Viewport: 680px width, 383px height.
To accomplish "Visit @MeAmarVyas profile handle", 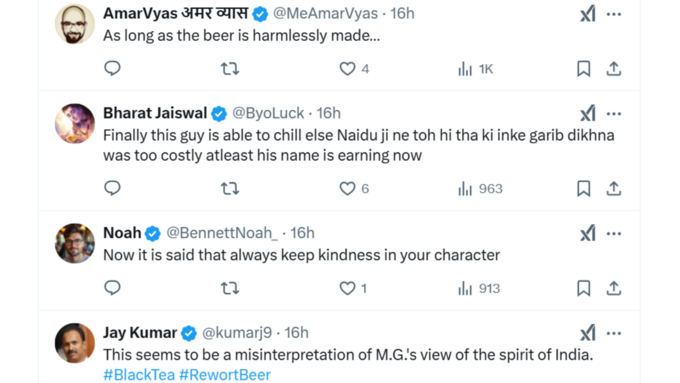I will [325, 13].
